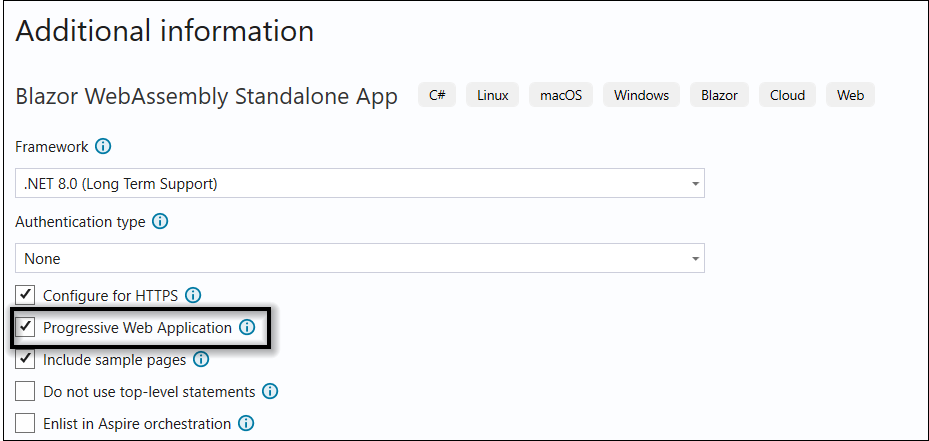Toggle the Progressive Web Application checkbox
The image size is (929, 441).
(25, 327)
